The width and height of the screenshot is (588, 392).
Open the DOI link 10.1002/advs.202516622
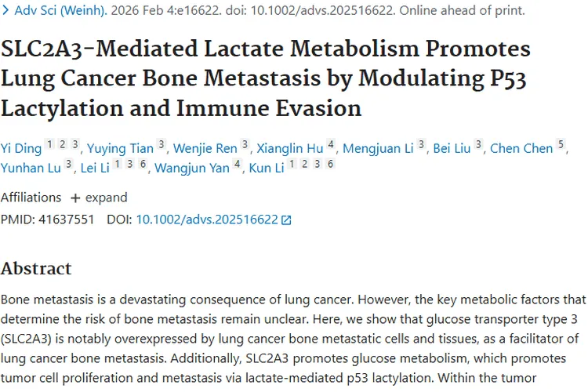click(x=207, y=220)
